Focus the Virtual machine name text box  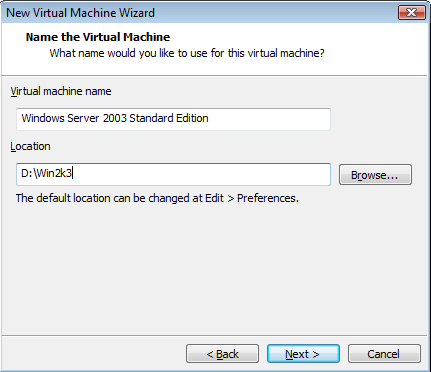(x=173, y=119)
